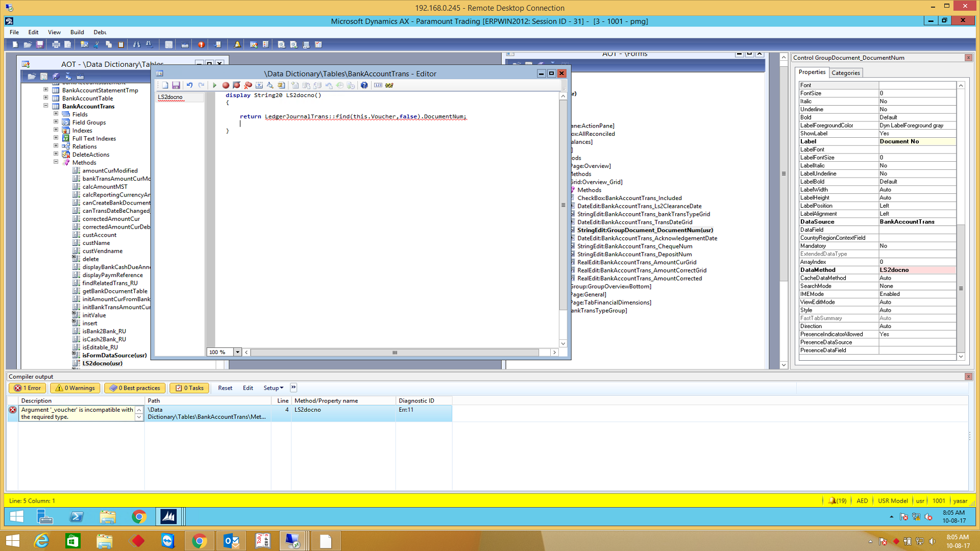This screenshot has height=551, width=980.
Task: Click the Reset button in Compiler output
Action: coord(225,388)
